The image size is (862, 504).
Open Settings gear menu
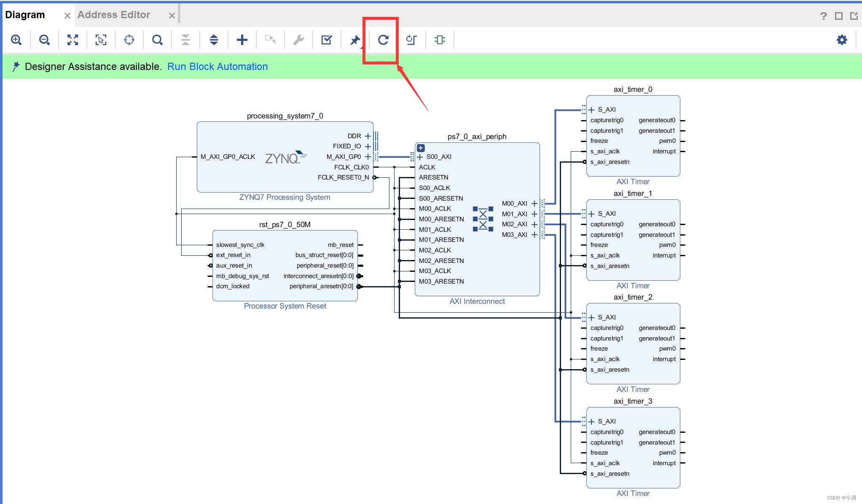click(842, 40)
